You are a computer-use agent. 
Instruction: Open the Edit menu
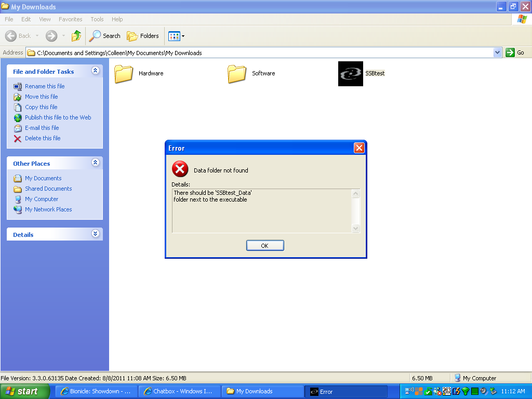(26, 19)
